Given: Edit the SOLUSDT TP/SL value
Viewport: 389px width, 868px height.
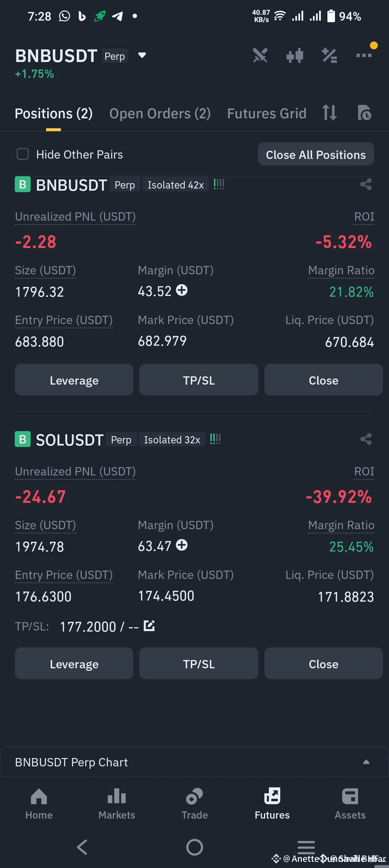Looking at the screenshot, I should tap(149, 626).
